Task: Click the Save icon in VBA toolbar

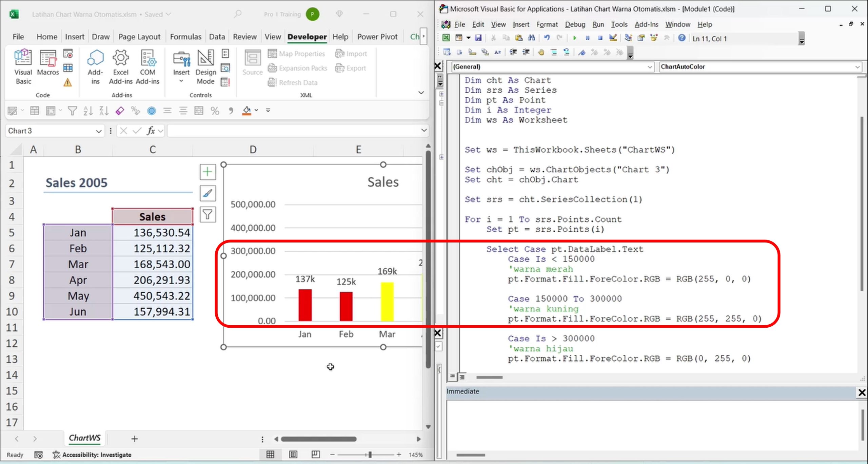Action: [x=478, y=38]
